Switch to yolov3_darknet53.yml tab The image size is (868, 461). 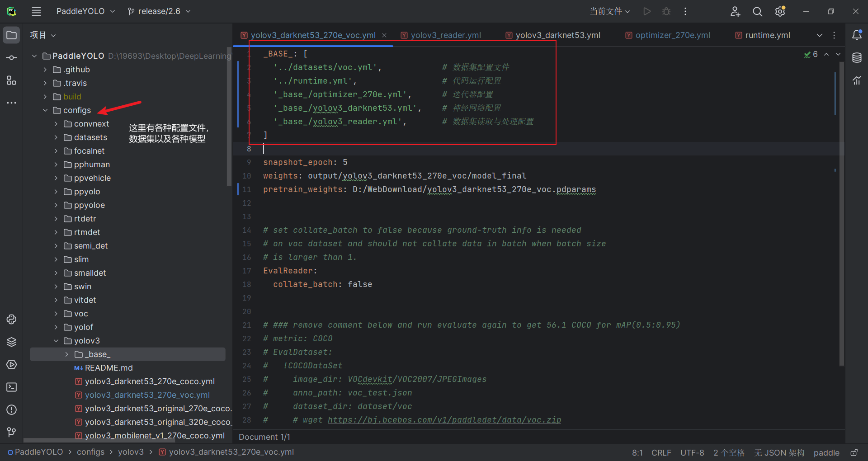point(553,35)
